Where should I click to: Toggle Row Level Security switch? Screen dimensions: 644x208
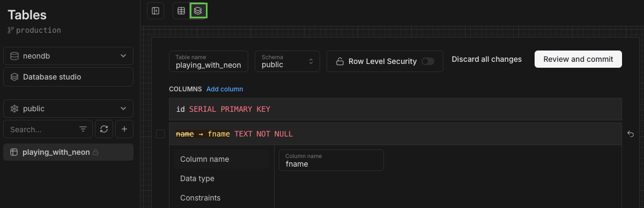coord(428,61)
